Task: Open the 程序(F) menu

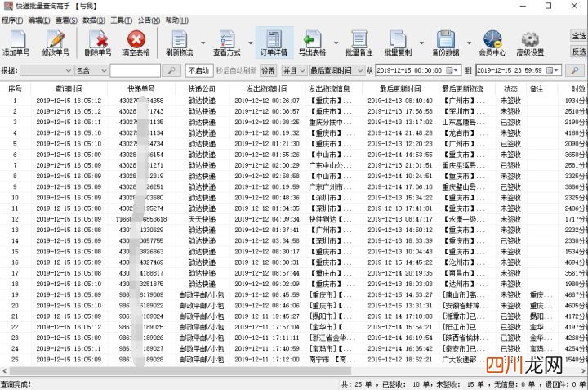Action: click(x=12, y=20)
